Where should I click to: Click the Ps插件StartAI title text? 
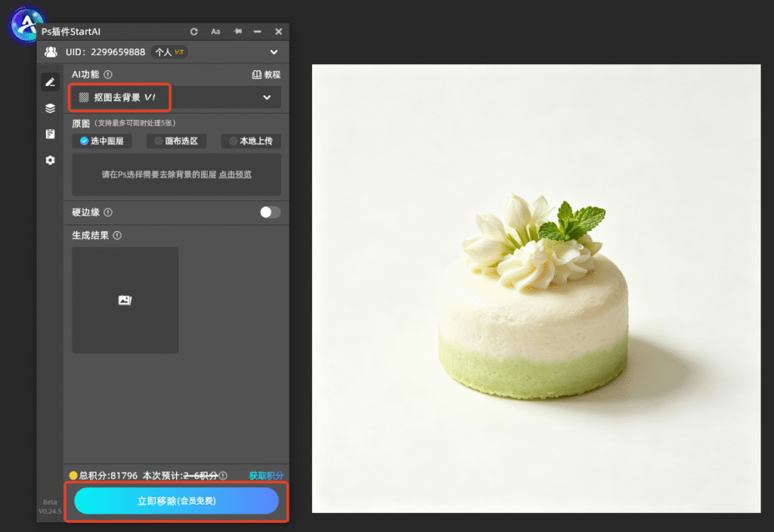(x=70, y=32)
